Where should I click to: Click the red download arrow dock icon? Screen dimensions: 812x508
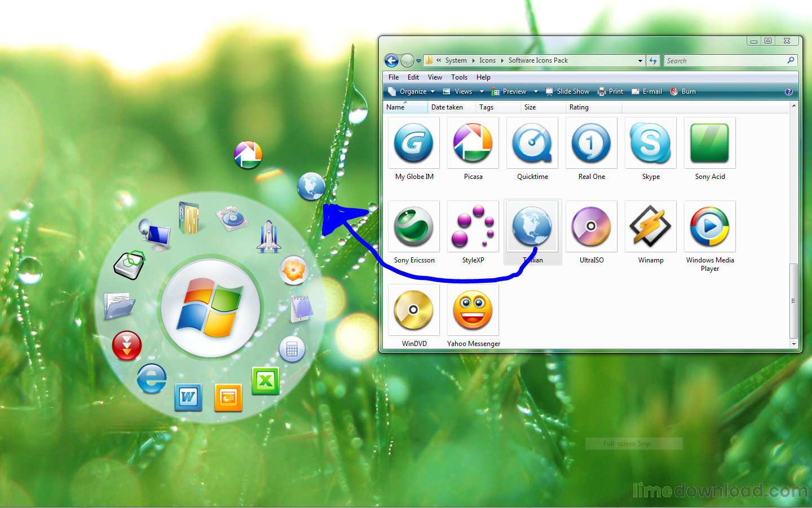[x=127, y=345]
